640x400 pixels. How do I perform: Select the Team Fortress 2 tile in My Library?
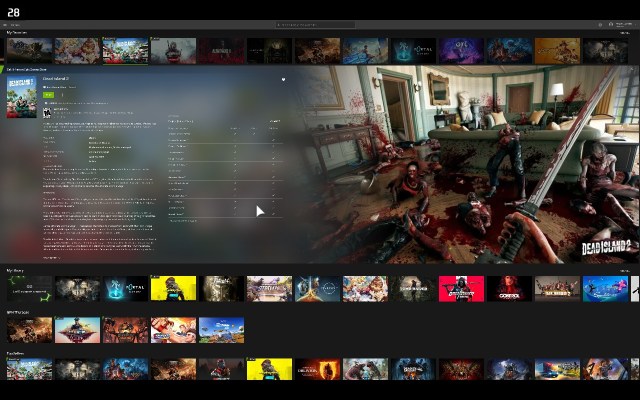(557, 289)
